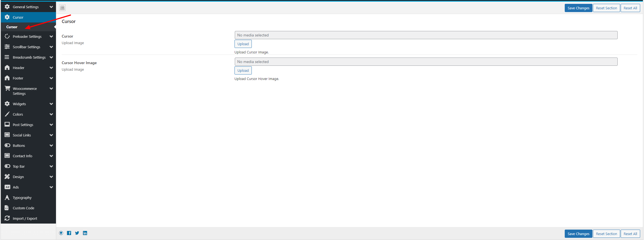Open the Facebook icon in footer
The width and height of the screenshot is (644, 240).
[x=69, y=233]
